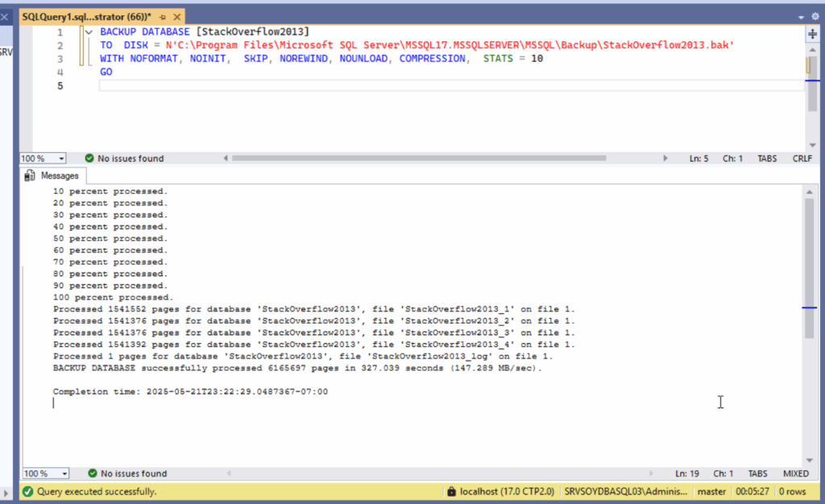The height and width of the screenshot is (504, 825).
Task: Toggle MIXED line ending in messages pane
Action: [796, 473]
